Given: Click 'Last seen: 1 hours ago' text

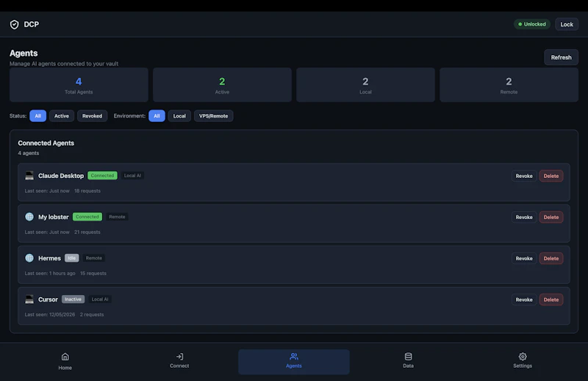Looking at the screenshot, I should tap(50, 274).
